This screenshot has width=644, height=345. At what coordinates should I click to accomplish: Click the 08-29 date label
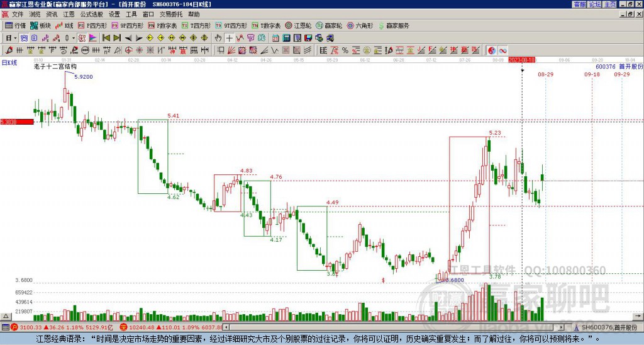(545, 74)
